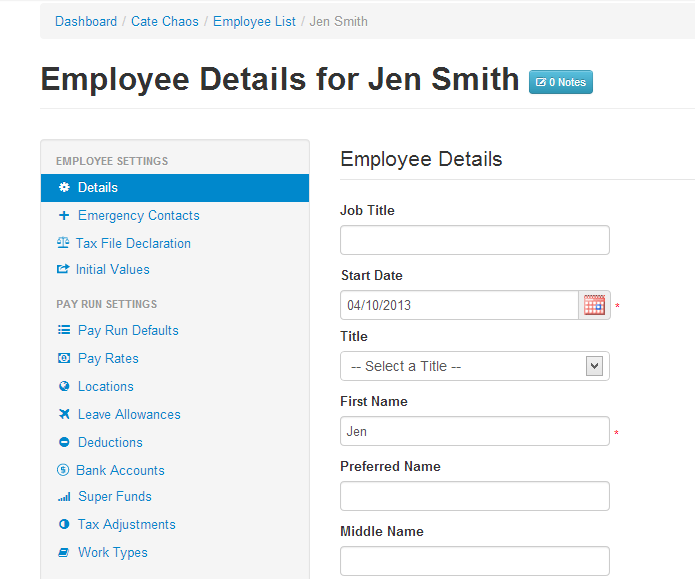Go to the Pay Rates settings

tap(108, 358)
